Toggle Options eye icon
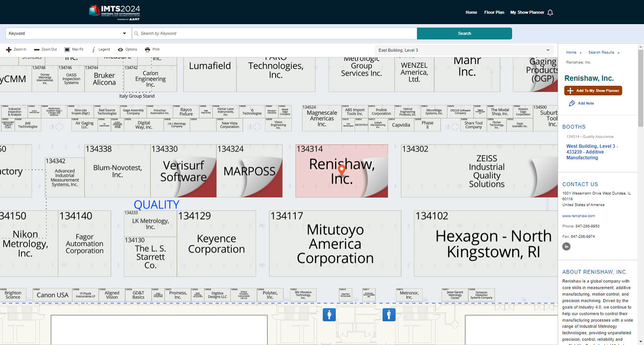Screen dimensions: 644x345 pyautogui.click(x=121, y=50)
